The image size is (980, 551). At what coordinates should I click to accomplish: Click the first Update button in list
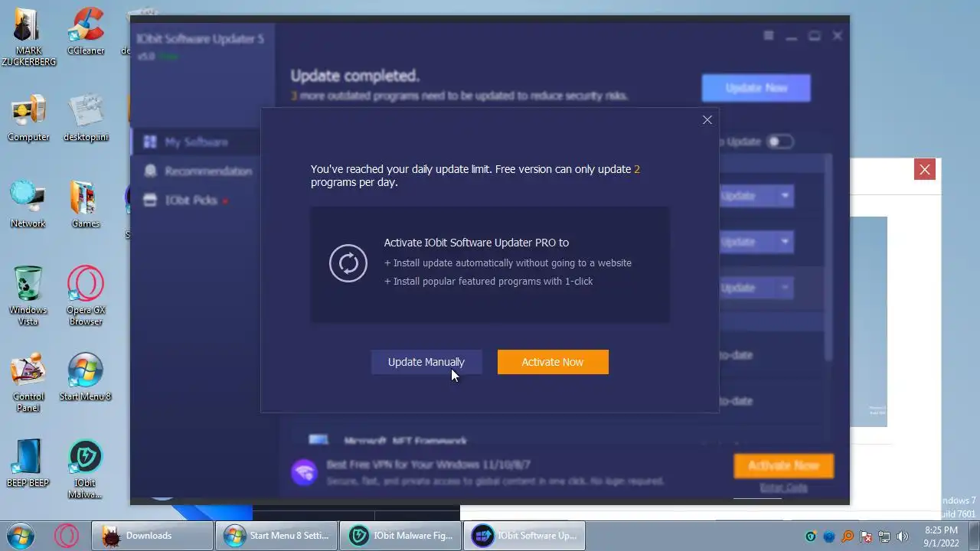click(748, 196)
